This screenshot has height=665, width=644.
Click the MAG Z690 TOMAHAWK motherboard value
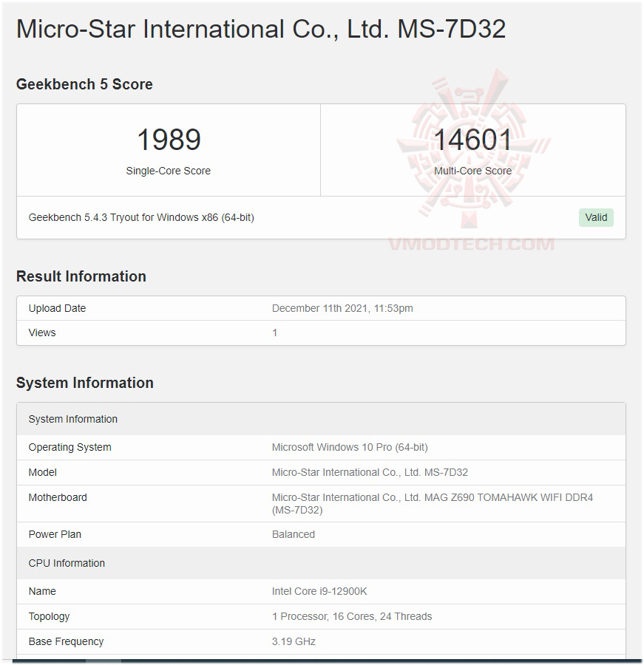pyautogui.click(x=432, y=503)
